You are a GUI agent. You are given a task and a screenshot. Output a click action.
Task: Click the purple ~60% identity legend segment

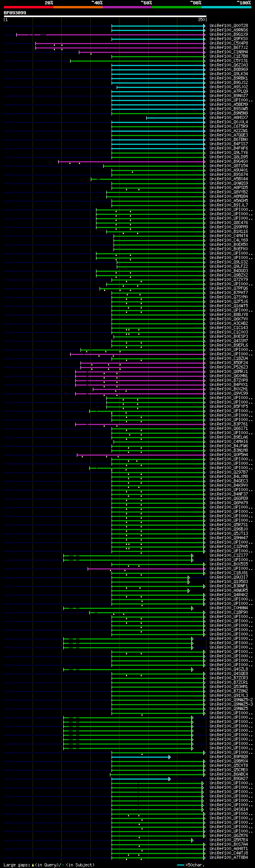(x=127, y=7)
